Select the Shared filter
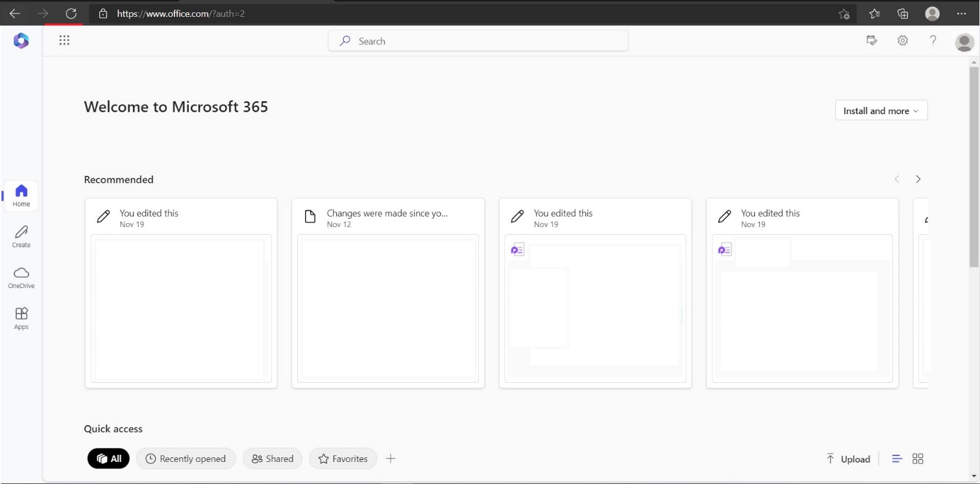This screenshot has width=980, height=484. [273, 458]
